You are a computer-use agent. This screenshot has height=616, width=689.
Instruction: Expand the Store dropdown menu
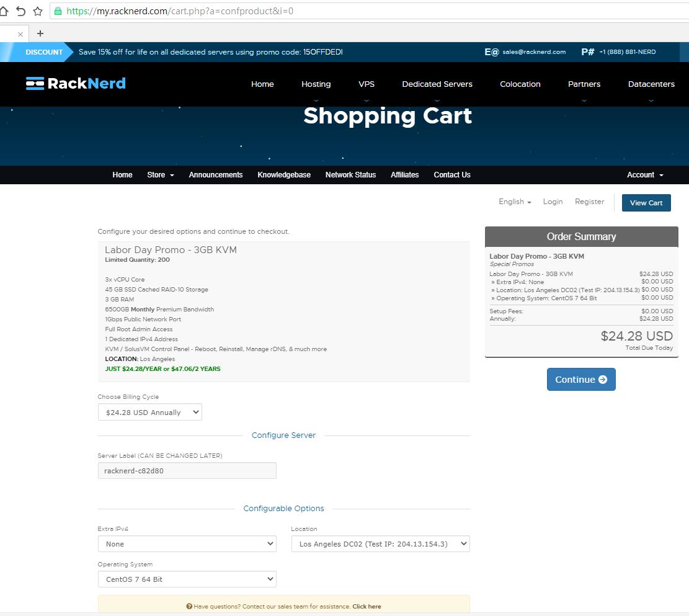click(161, 175)
